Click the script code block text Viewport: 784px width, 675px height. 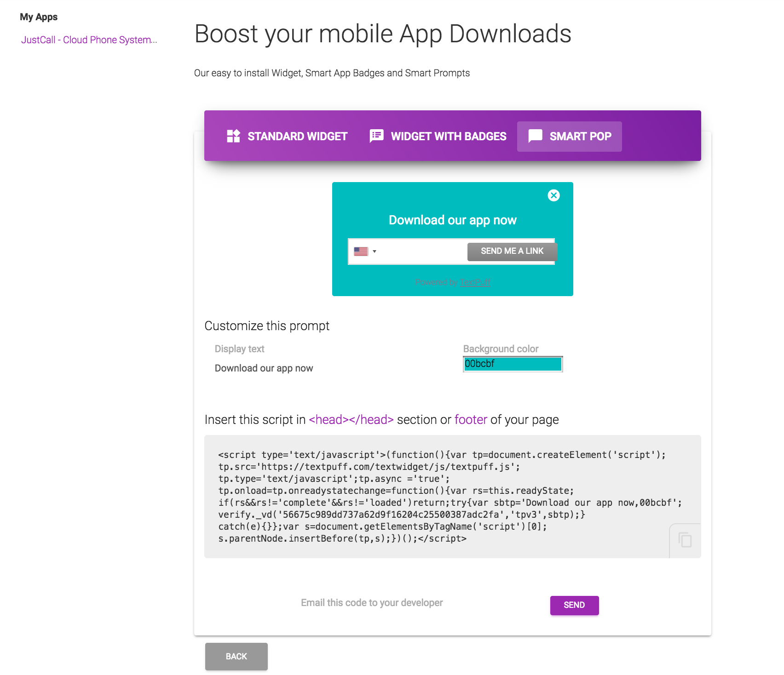coord(450,497)
